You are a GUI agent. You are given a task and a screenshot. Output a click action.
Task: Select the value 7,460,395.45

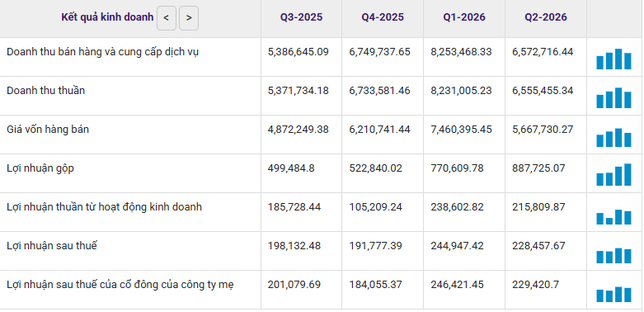pos(461,130)
